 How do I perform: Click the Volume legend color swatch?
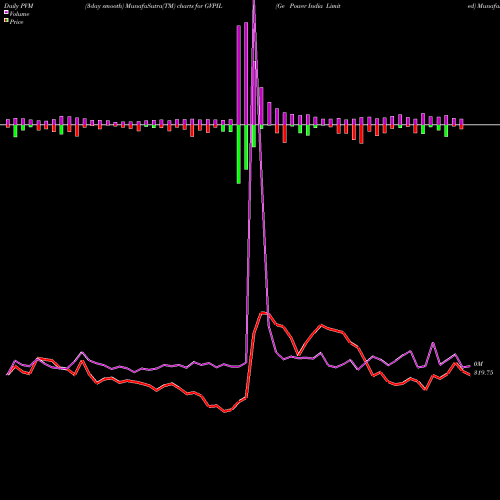point(6,13)
